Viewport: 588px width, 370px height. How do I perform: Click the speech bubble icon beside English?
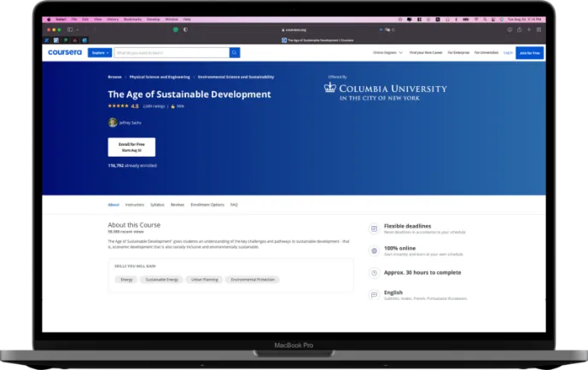pos(374,295)
